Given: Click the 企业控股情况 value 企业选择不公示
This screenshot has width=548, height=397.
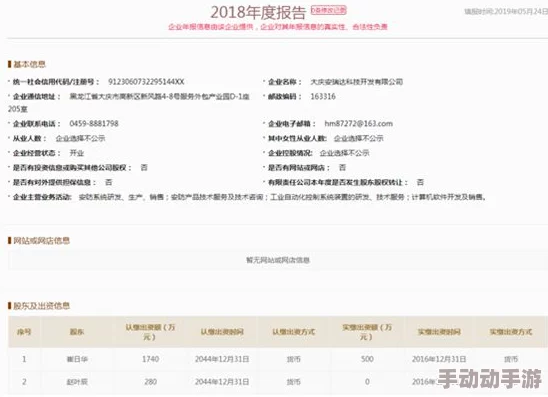Looking at the screenshot, I should pos(345,153).
